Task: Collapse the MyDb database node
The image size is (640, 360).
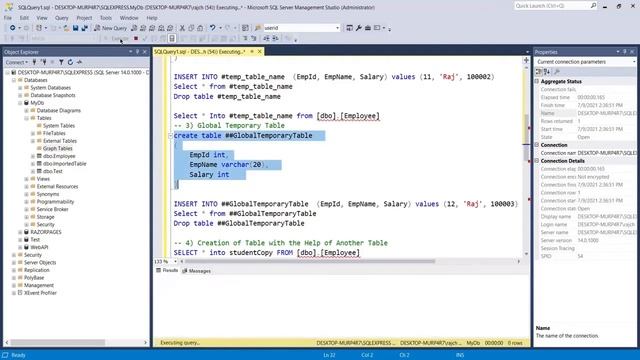Action: [x=20, y=103]
